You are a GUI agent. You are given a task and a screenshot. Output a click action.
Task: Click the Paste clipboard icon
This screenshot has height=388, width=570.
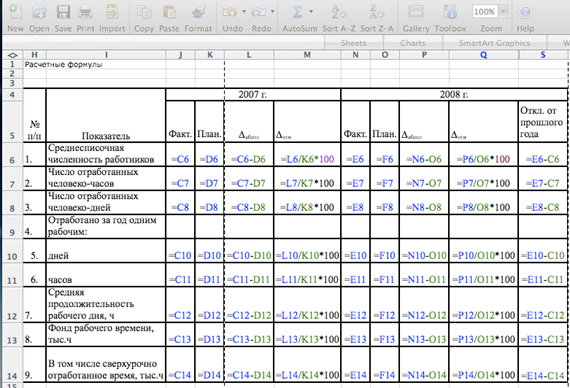pyautogui.click(x=169, y=12)
